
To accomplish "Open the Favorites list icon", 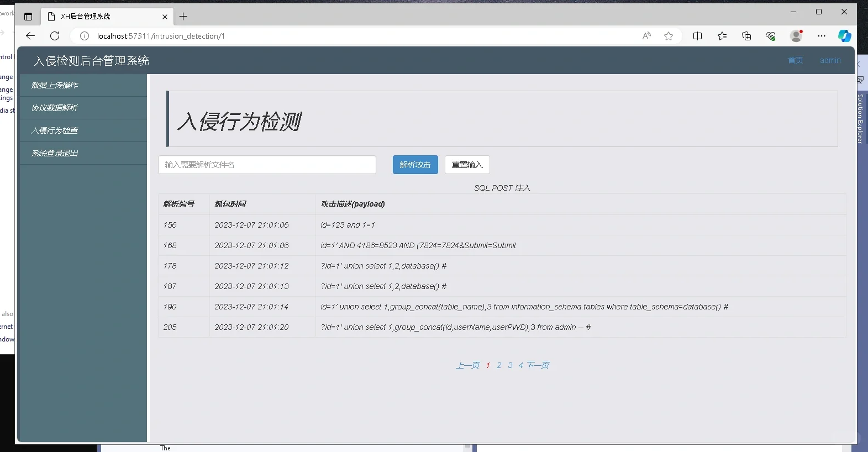I will [722, 36].
